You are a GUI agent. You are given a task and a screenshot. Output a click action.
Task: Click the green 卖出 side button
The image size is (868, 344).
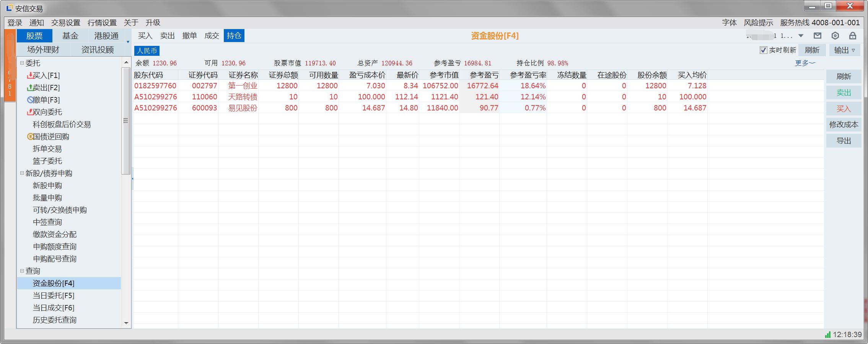844,92
